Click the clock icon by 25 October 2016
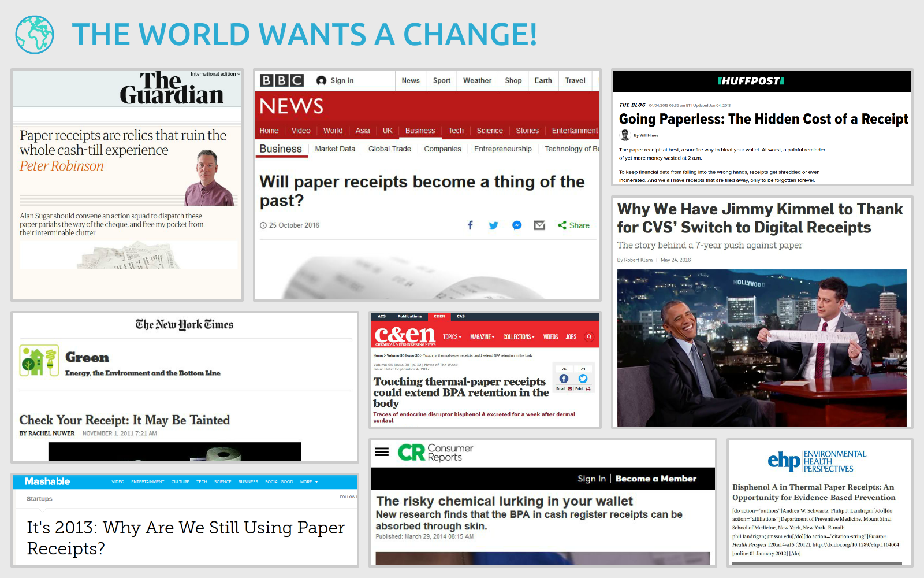This screenshot has width=924, height=578. (263, 225)
